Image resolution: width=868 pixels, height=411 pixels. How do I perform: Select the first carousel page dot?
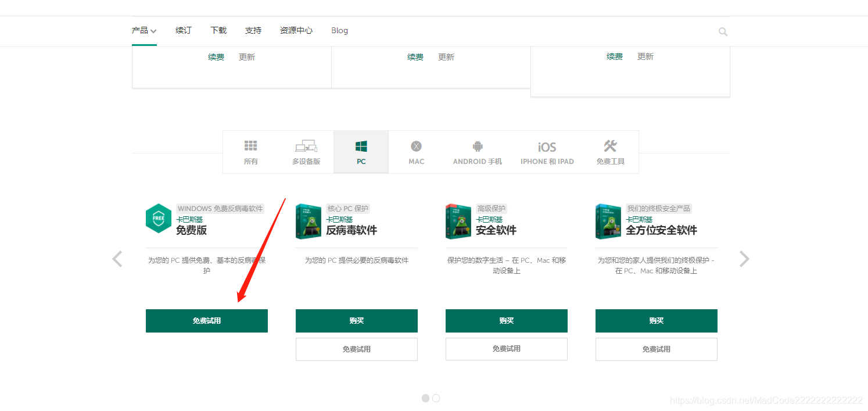425,398
